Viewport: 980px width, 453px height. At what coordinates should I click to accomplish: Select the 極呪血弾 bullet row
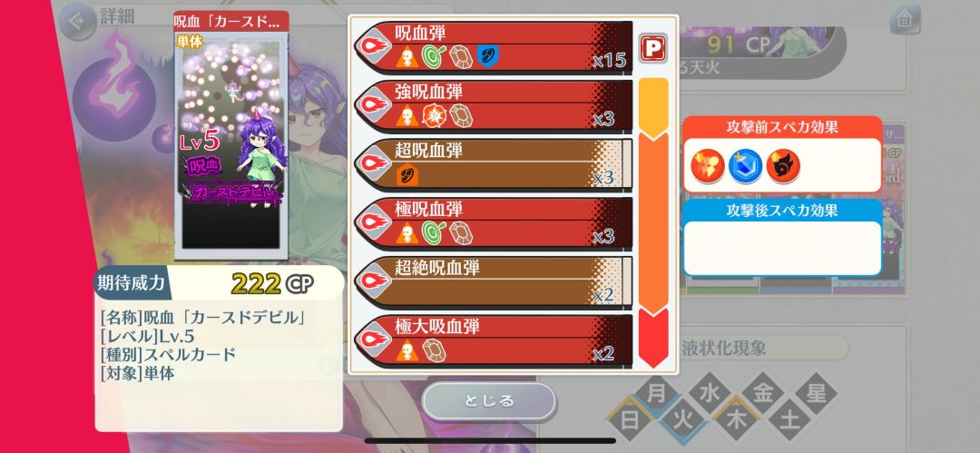click(x=493, y=223)
